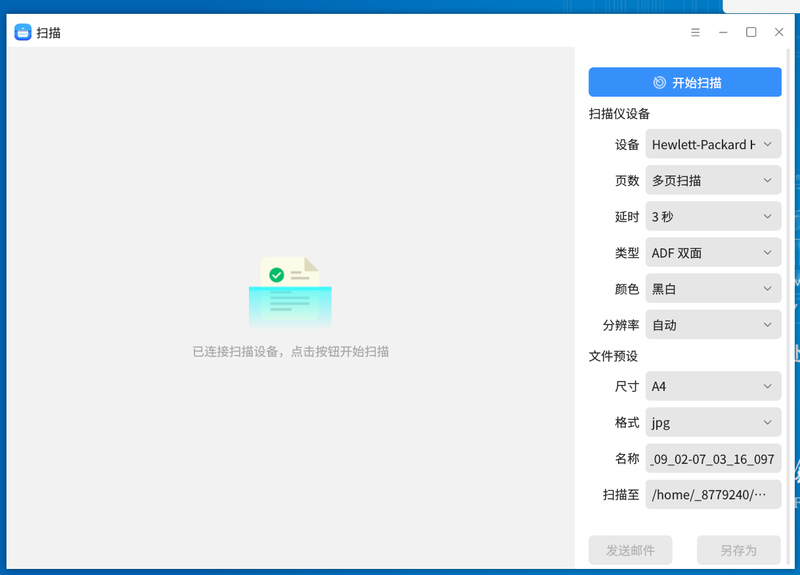
Task: Open the color (颜色) 黑白 dropdown
Action: [x=713, y=289]
